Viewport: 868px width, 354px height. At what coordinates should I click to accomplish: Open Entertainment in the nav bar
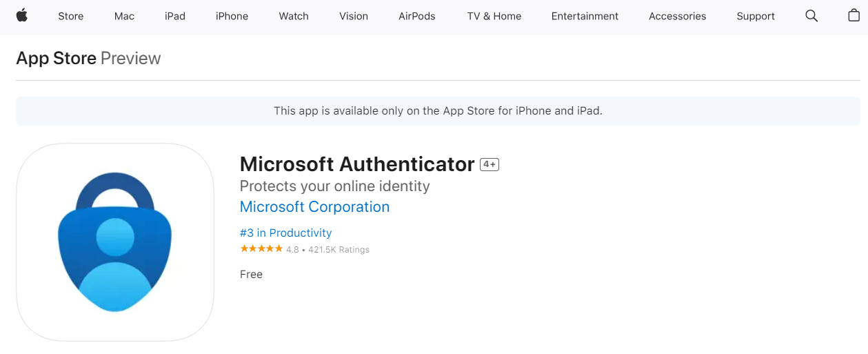click(x=585, y=16)
